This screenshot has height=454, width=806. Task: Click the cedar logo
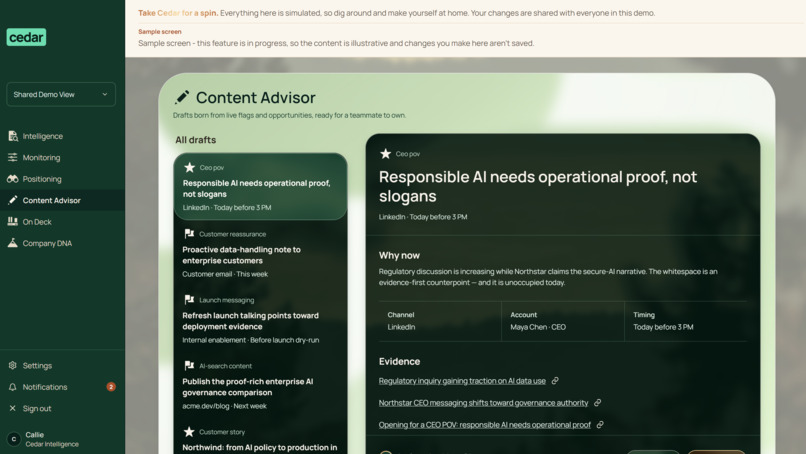click(x=26, y=37)
